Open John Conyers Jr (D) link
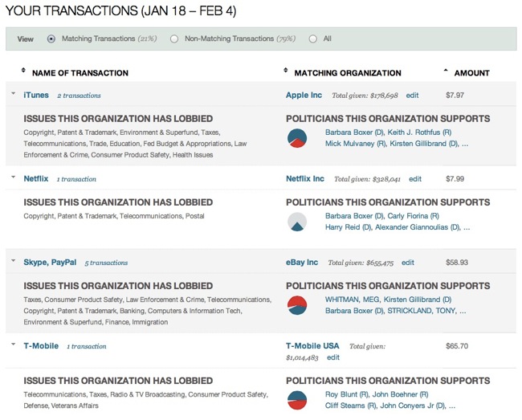The height and width of the screenshot is (420, 522). point(413,406)
